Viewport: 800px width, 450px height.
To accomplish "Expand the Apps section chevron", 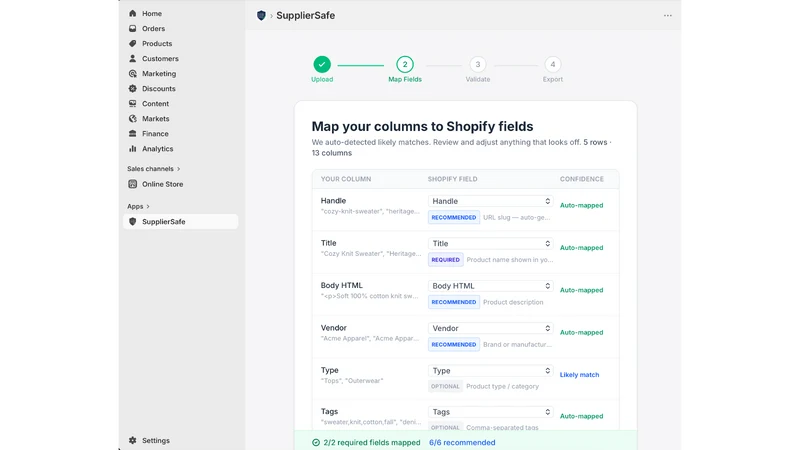I will click(148, 207).
